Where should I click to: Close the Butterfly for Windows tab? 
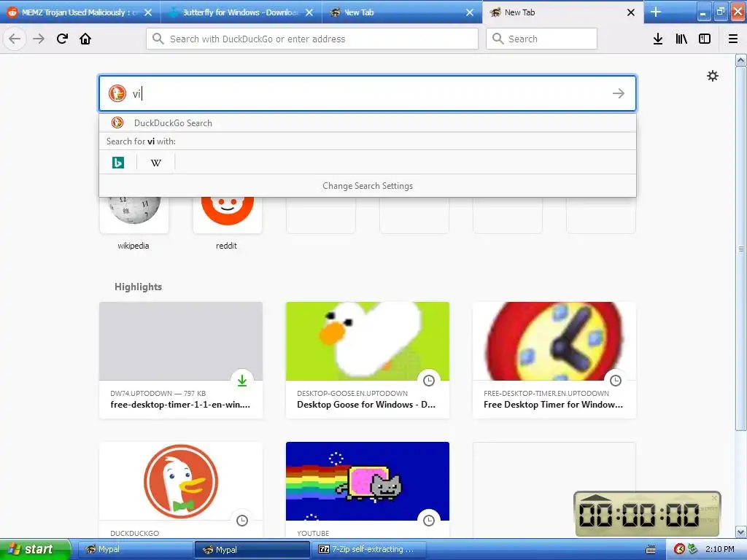click(x=309, y=12)
